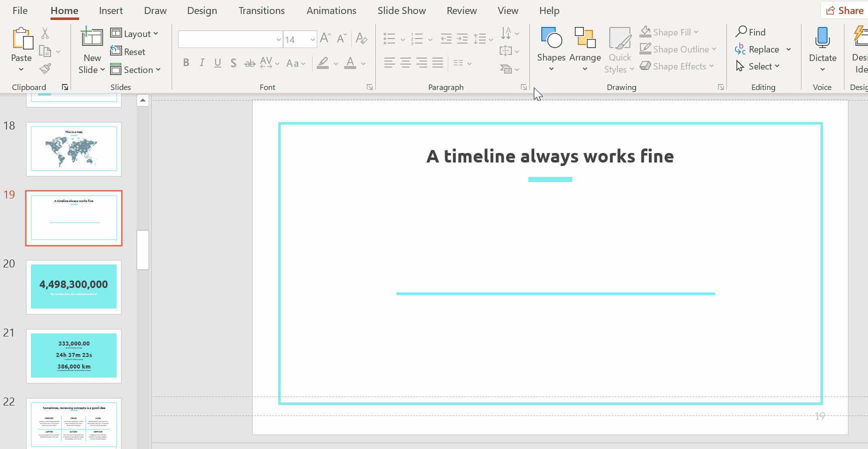Switch to the Slide Show tab
This screenshot has width=868, height=449.
(x=401, y=10)
